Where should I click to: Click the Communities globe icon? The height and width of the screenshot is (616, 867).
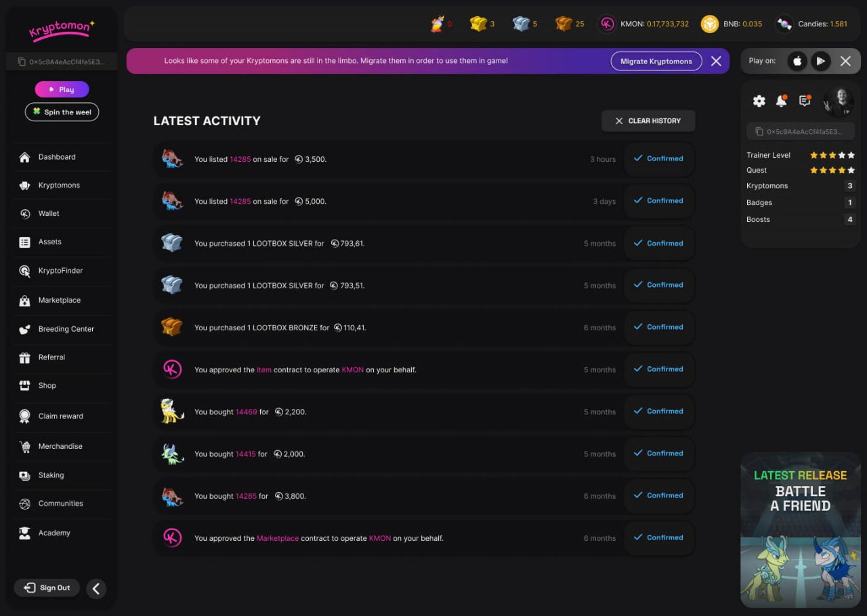pyautogui.click(x=24, y=504)
